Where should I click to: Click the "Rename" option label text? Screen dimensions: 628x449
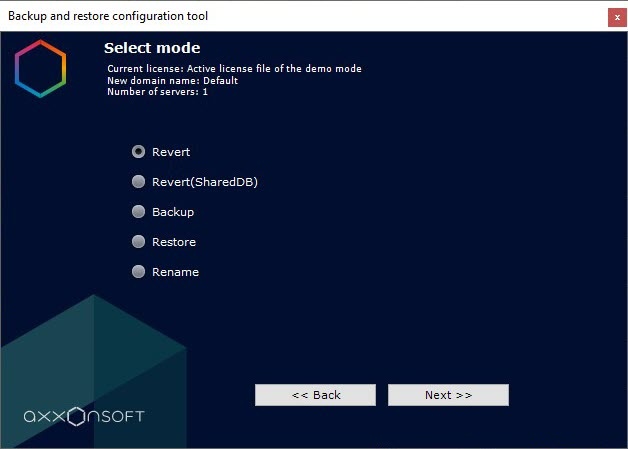175,272
